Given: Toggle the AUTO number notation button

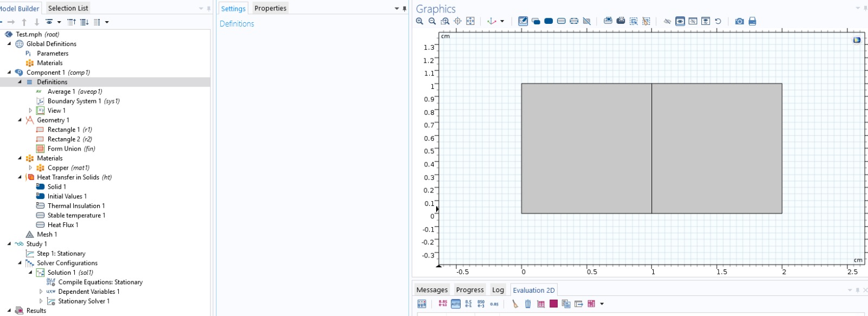Looking at the screenshot, I should click(x=456, y=304).
